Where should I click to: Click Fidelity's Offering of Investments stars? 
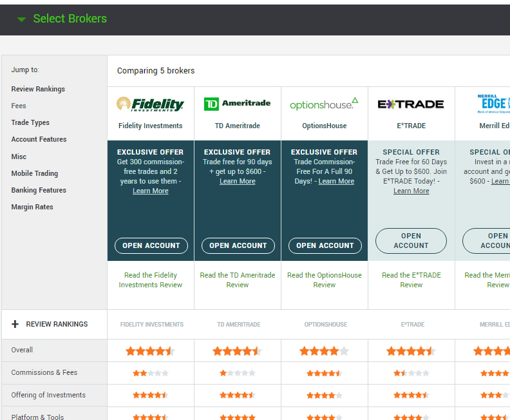[x=151, y=396]
